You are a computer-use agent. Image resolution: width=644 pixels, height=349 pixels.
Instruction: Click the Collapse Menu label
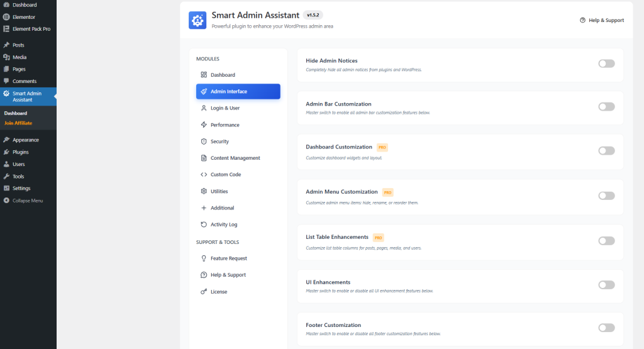pyautogui.click(x=28, y=201)
